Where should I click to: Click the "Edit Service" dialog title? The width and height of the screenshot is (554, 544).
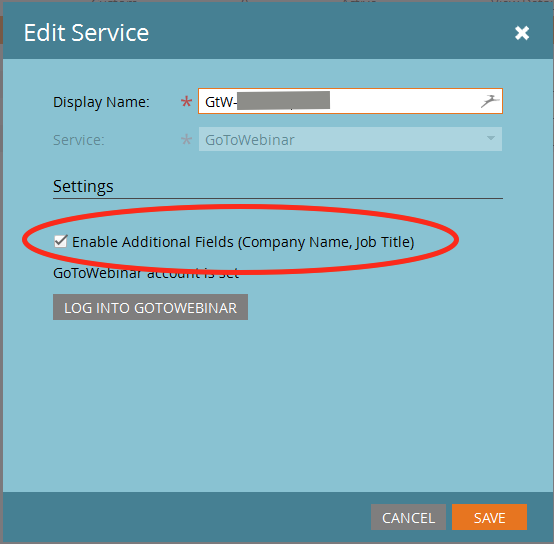pos(87,33)
